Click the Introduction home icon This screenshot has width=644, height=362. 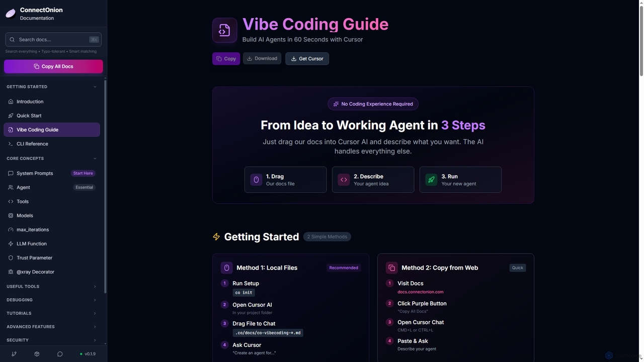(11, 102)
